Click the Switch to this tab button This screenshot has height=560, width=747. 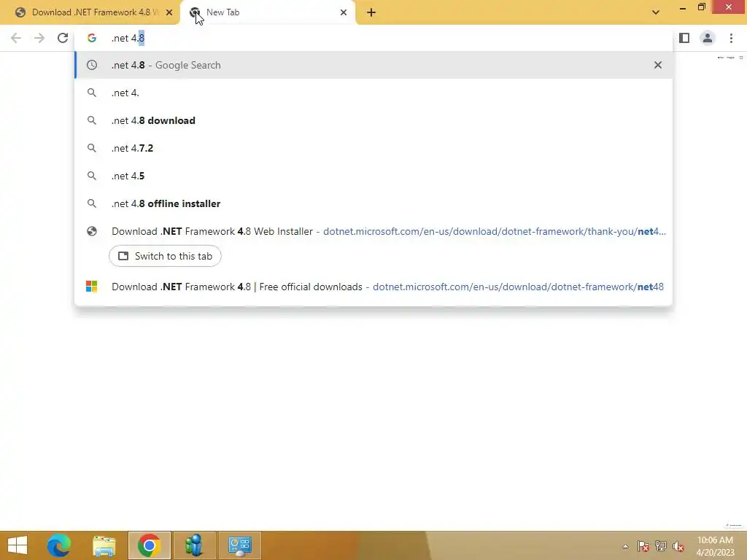pos(165,256)
